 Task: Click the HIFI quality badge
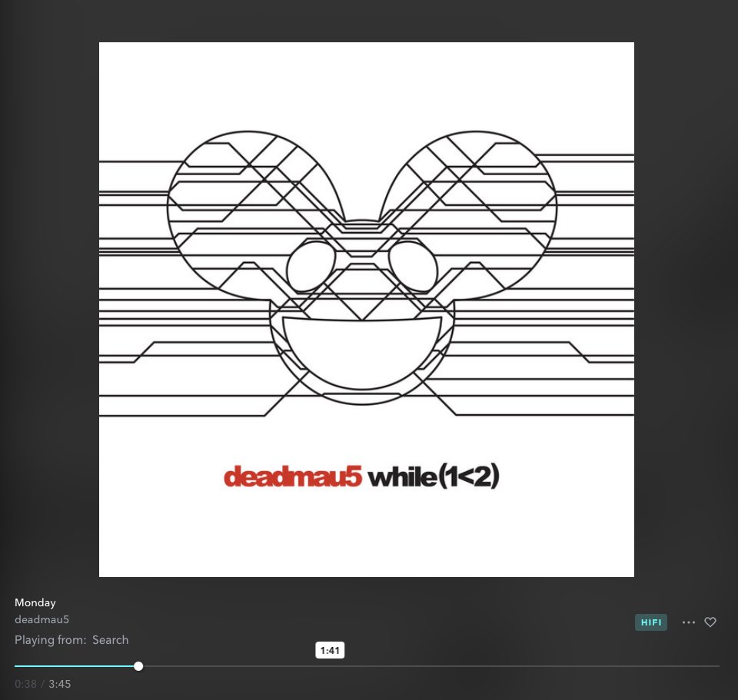651,622
